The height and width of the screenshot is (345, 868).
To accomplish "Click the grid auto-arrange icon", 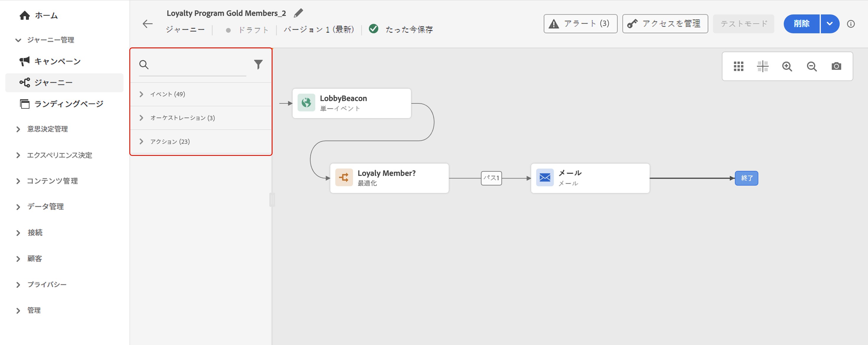I will [x=738, y=66].
